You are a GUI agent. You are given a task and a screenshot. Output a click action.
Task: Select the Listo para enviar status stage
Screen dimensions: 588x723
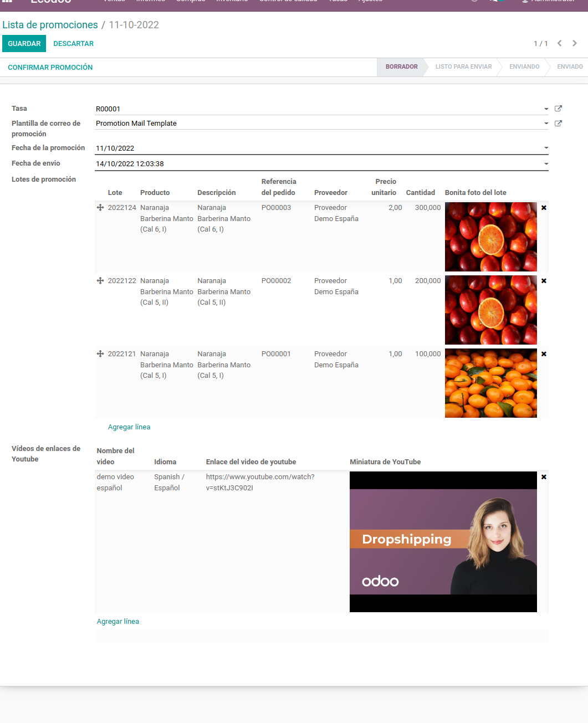[x=463, y=67]
